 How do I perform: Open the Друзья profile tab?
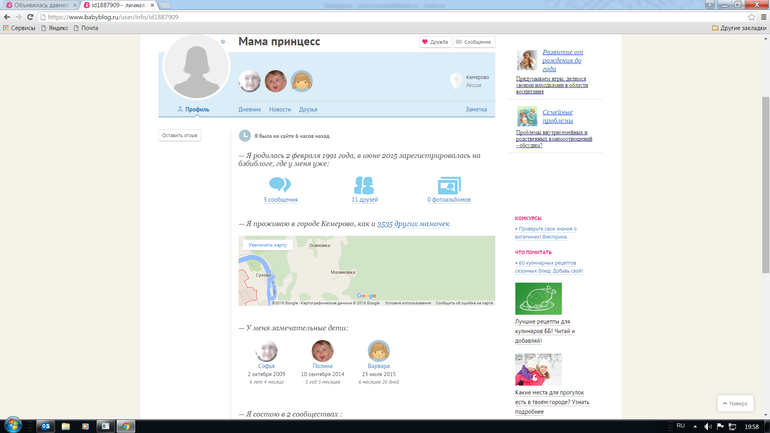(308, 109)
